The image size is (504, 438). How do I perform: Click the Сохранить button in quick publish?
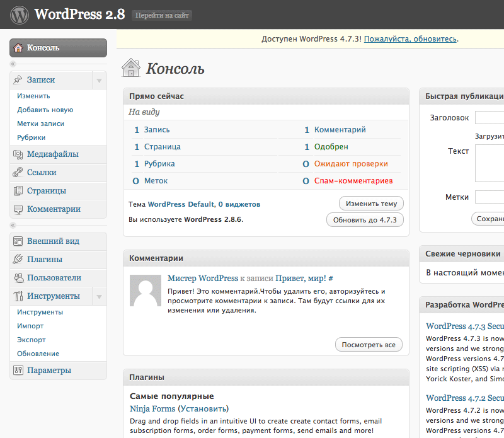point(488,219)
